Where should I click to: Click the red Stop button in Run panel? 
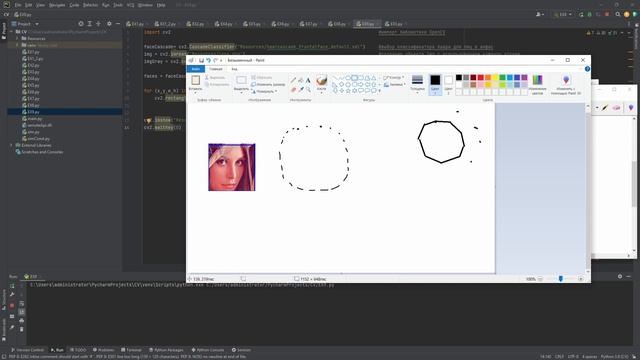click(12, 305)
